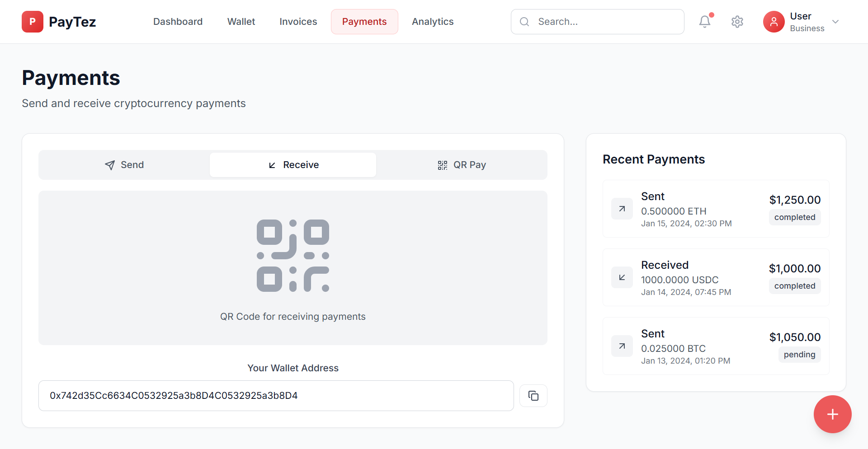The image size is (868, 449).
Task: Click the wallet address text field
Action: coord(276,396)
